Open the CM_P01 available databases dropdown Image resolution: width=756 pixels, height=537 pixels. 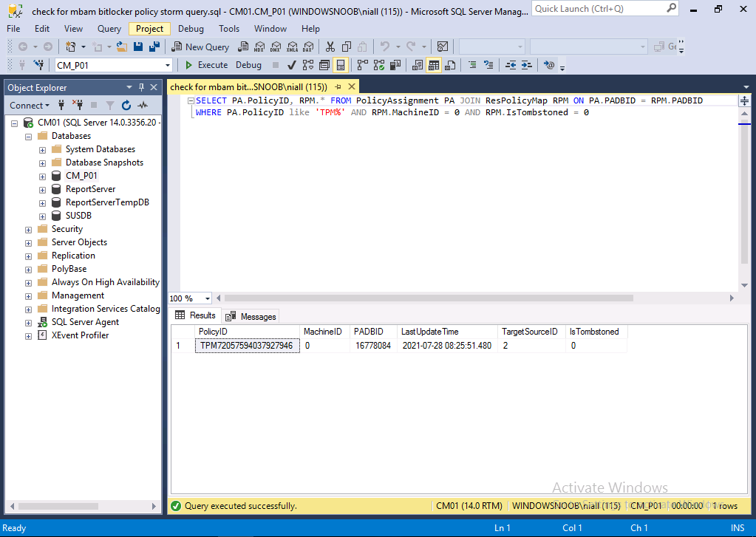(x=167, y=65)
